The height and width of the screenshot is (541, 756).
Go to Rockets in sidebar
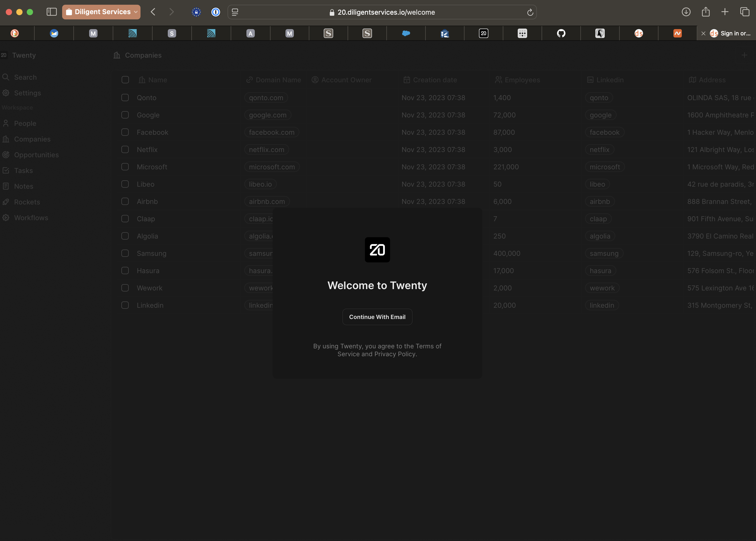(x=27, y=202)
